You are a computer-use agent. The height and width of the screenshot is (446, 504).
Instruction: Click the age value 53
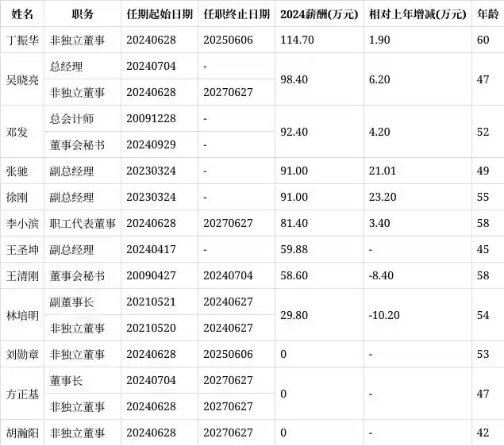pyautogui.click(x=483, y=354)
